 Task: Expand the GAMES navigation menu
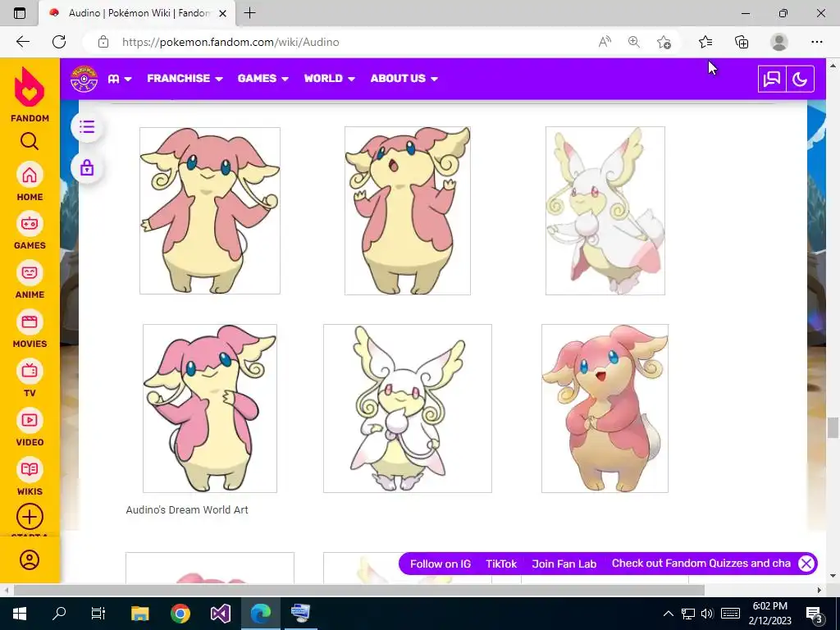tap(263, 78)
